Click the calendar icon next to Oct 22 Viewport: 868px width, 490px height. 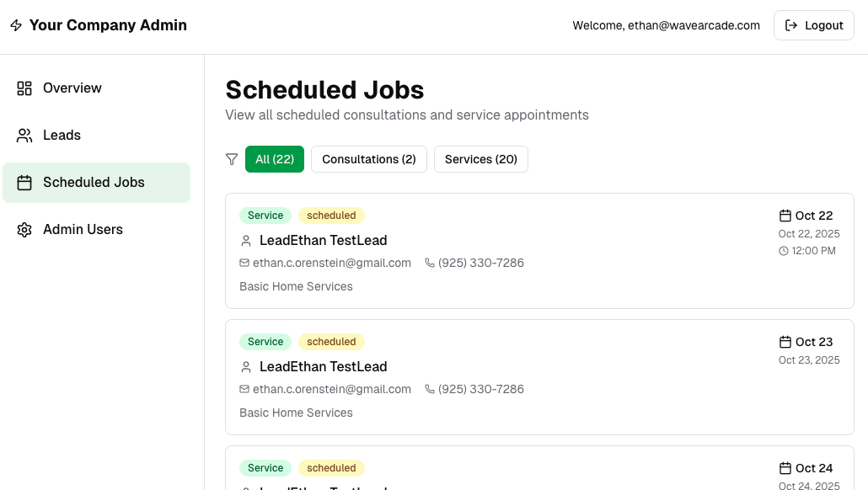pos(785,215)
